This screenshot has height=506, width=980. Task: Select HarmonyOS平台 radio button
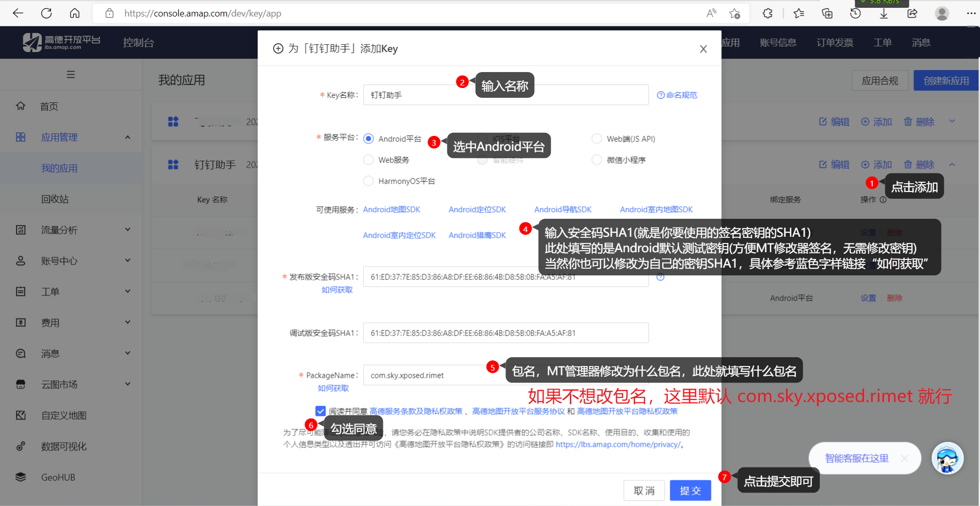(368, 181)
